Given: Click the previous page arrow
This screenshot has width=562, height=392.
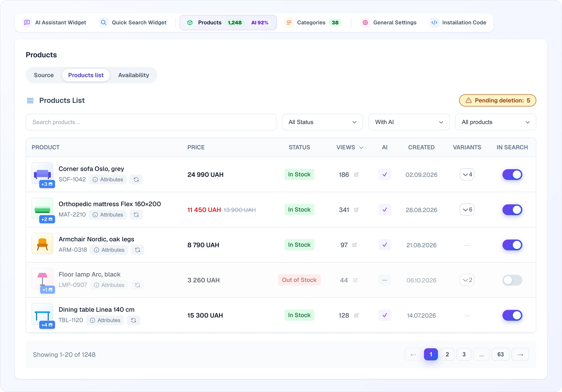Looking at the screenshot, I should [x=413, y=354].
